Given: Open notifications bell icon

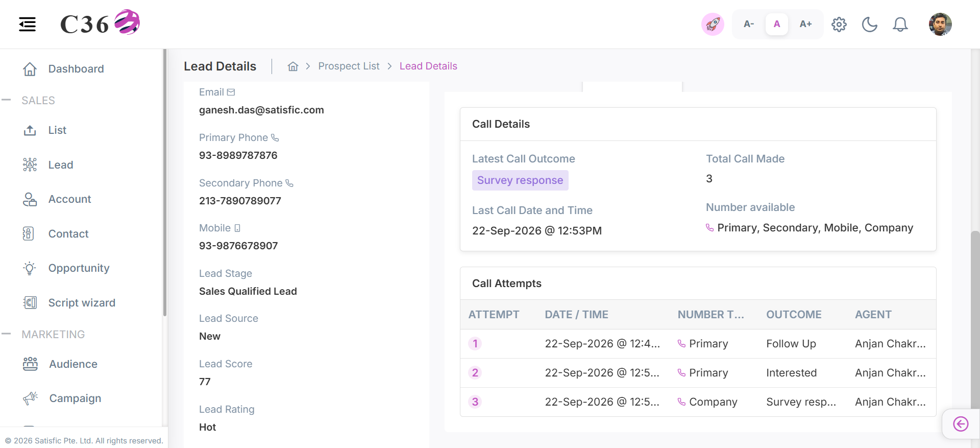Looking at the screenshot, I should [900, 24].
